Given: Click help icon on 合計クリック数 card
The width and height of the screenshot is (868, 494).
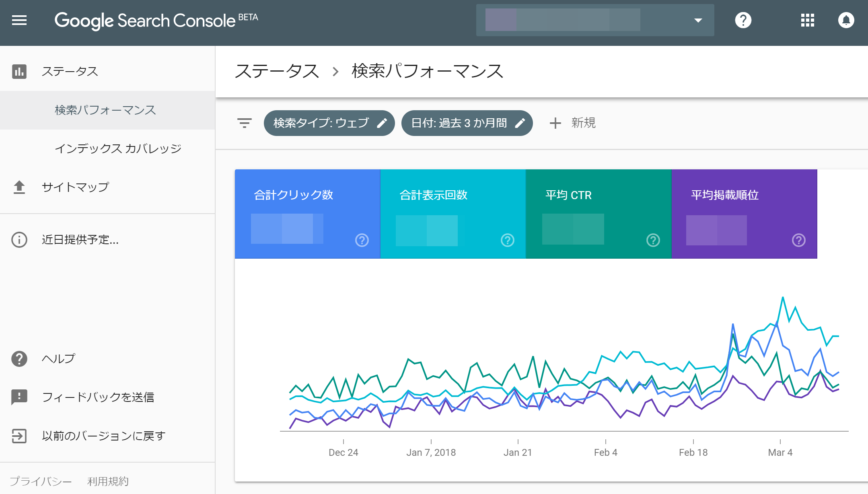Looking at the screenshot, I should pos(362,240).
